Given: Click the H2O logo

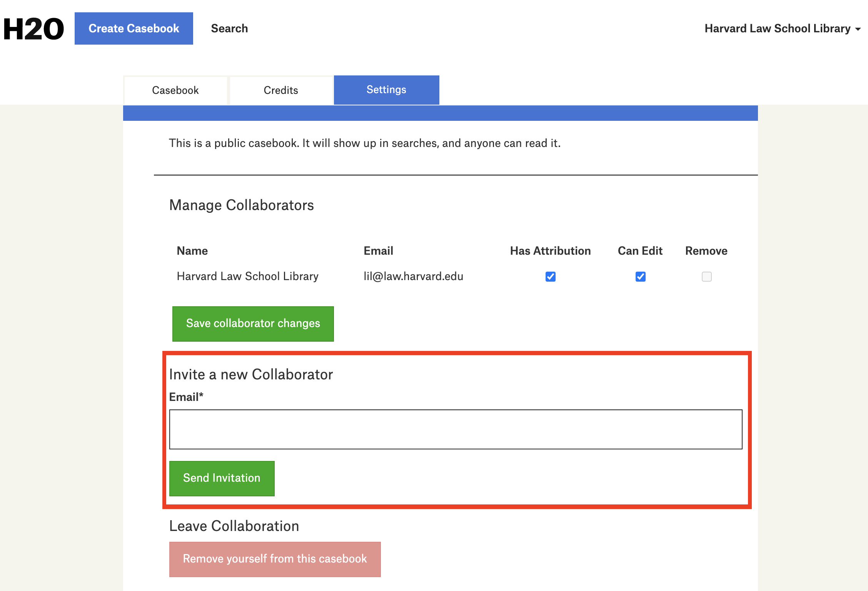Looking at the screenshot, I should [x=34, y=29].
